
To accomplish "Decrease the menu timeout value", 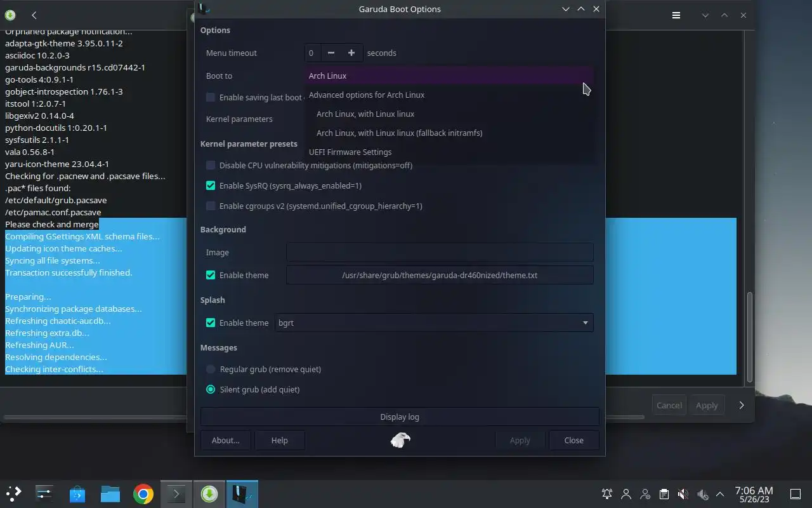I will tap(331, 53).
